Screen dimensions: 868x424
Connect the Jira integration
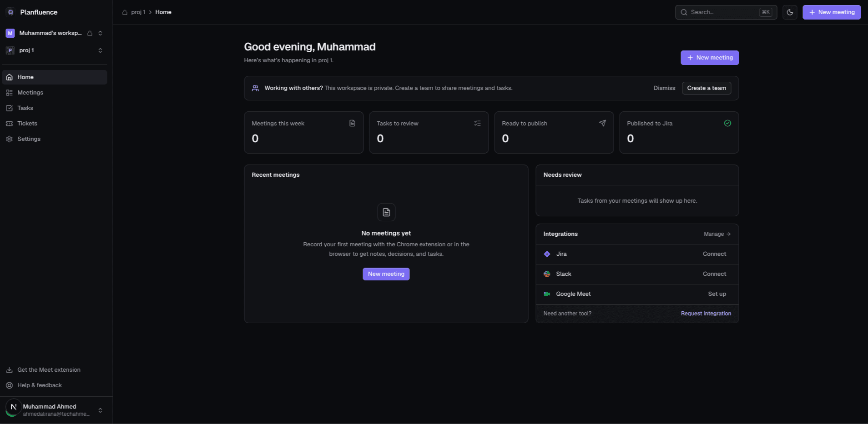pos(714,254)
